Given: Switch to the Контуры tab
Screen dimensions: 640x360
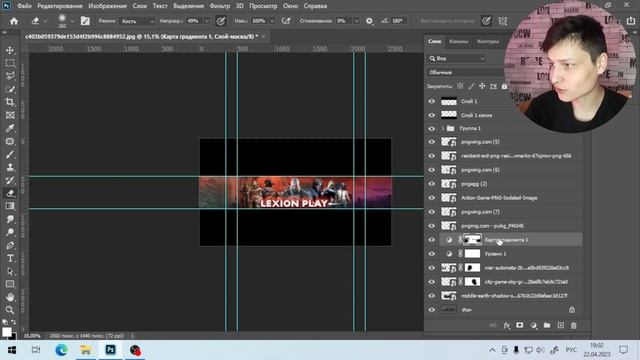Looking at the screenshot, I should pyautogui.click(x=488, y=42).
